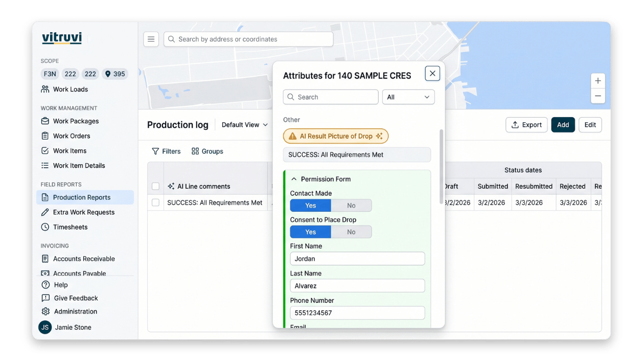
Task: Click the Filters funnel icon
Action: point(155,151)
